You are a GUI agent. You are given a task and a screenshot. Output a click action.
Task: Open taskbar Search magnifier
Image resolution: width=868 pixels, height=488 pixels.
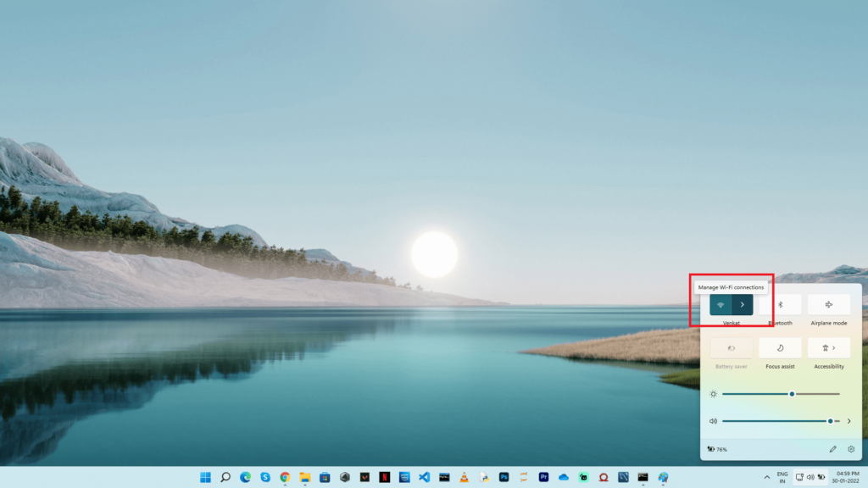225,477
